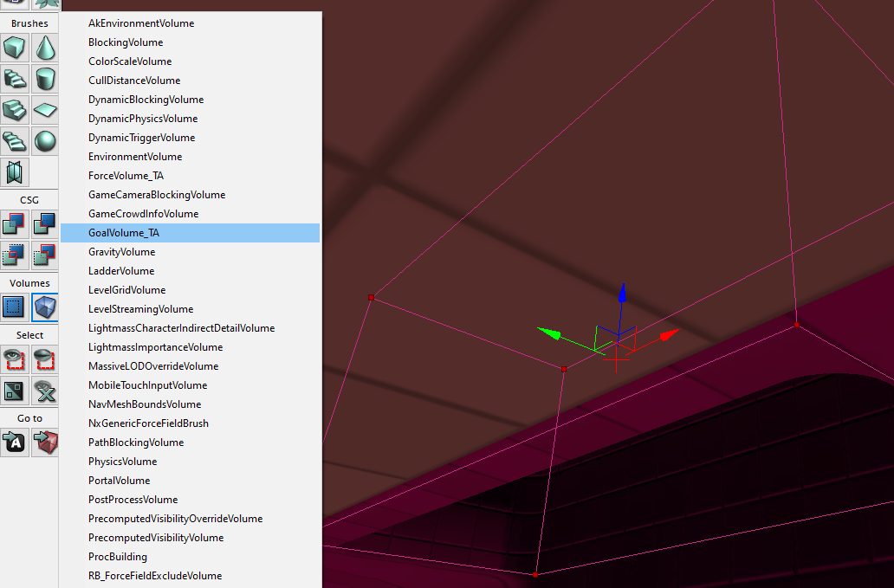Select the Cone brush builder

tap(45, 48)
